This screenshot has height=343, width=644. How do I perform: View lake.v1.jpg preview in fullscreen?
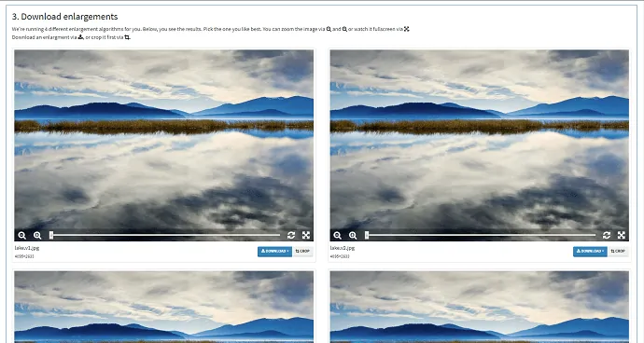[x=306, y=235]
